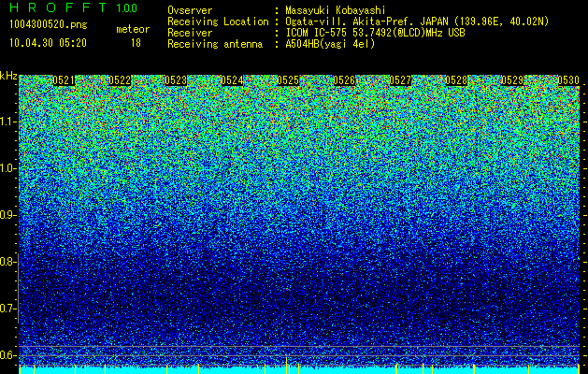
Task: Click the date 10.04.30 05:20
Action: tap(48, 43)
